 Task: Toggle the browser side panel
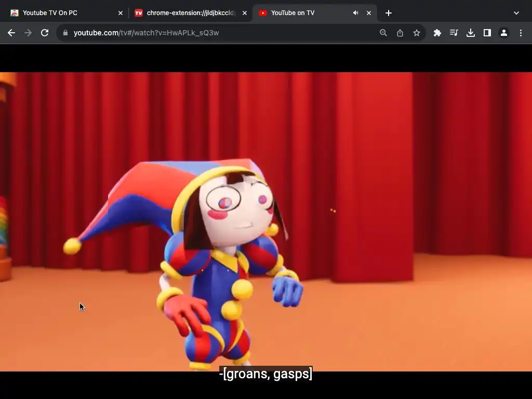coord(487,33)
